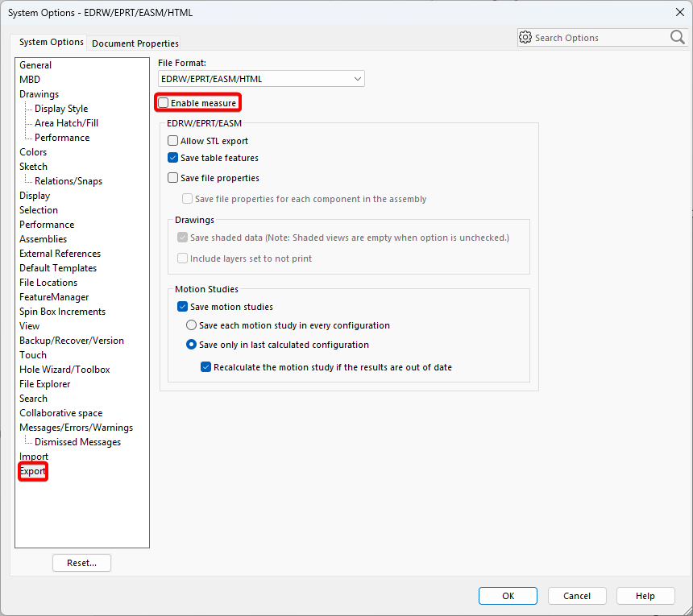Uncheck Save table features
The height and width of the screenshot is (616, 693).
click(172, 158)
